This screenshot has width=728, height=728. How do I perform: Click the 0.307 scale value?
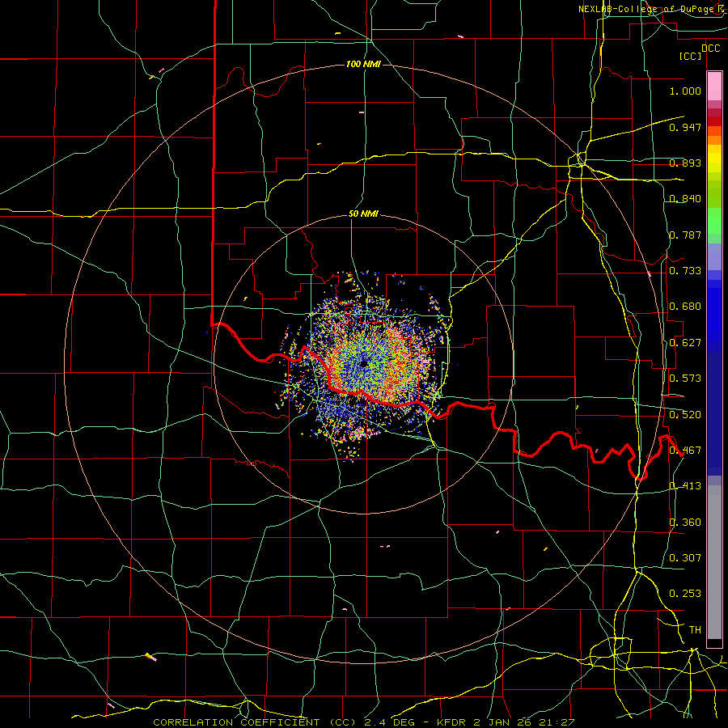click(x=685, y=558)
